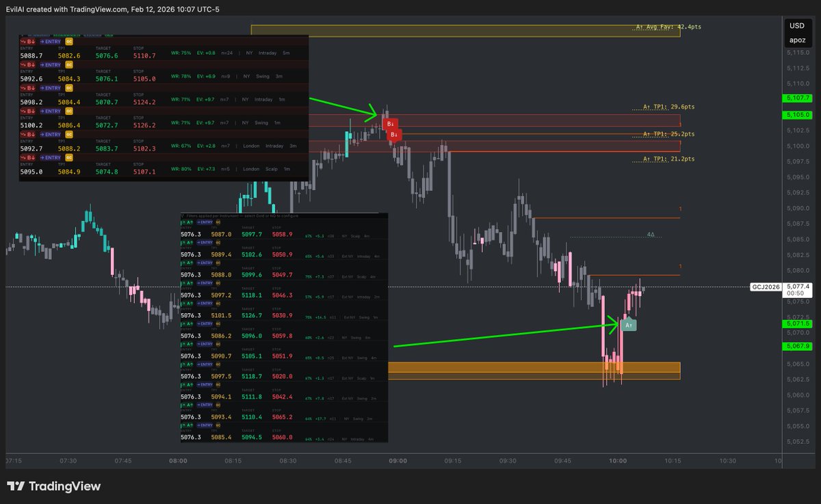Click the 4Δ label on the chart

pos(651,235)
